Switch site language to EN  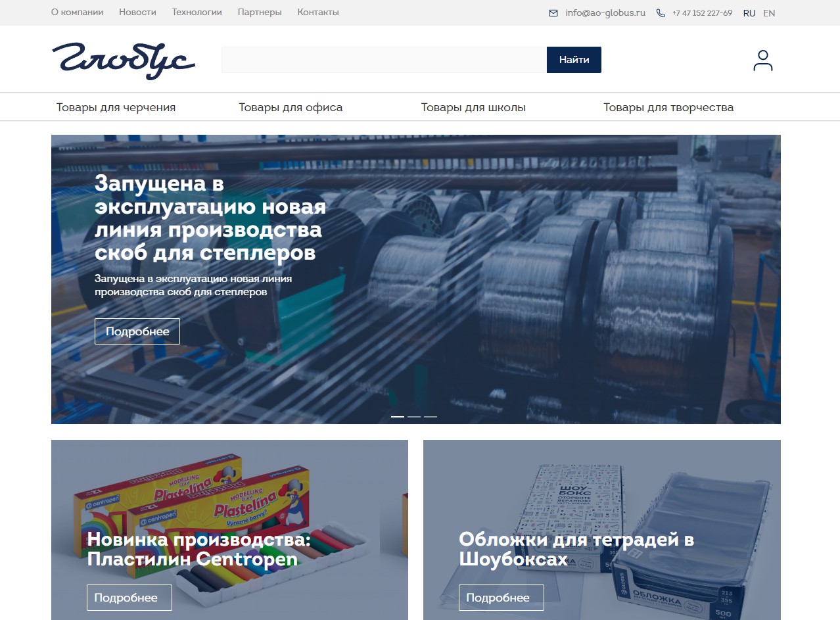tap(769, 13)
